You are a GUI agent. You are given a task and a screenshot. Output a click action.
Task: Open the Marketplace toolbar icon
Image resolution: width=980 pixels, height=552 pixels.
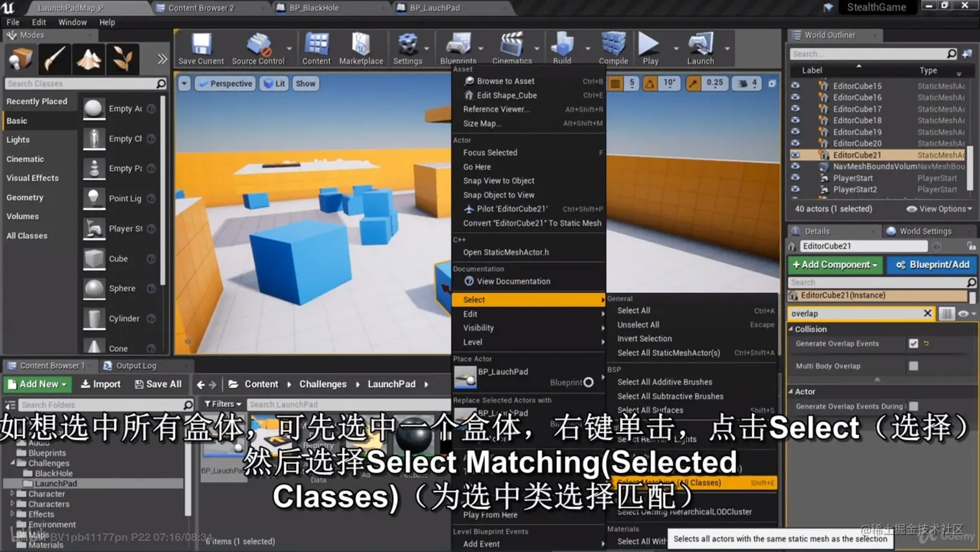pos(360,44)
